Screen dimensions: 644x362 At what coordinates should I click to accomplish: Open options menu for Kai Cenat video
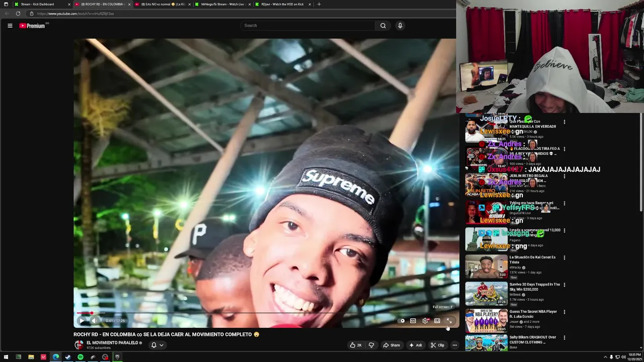[564, 258]
